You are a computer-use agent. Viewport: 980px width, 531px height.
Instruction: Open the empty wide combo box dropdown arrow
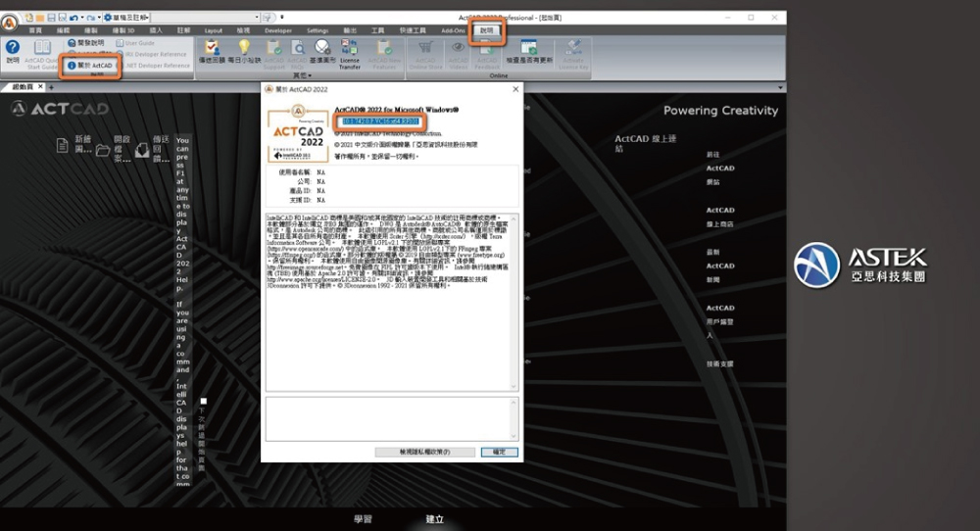[256, 18]
